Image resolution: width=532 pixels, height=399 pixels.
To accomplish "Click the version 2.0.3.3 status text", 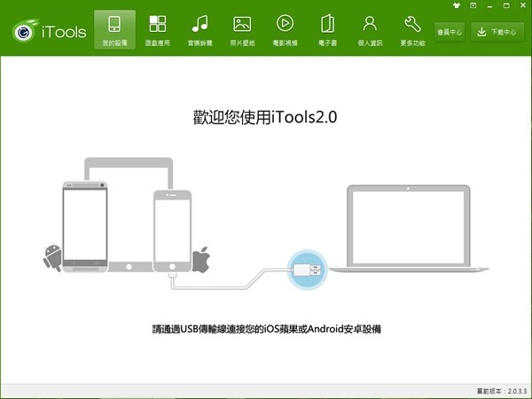I will click(x=502, y=391).
